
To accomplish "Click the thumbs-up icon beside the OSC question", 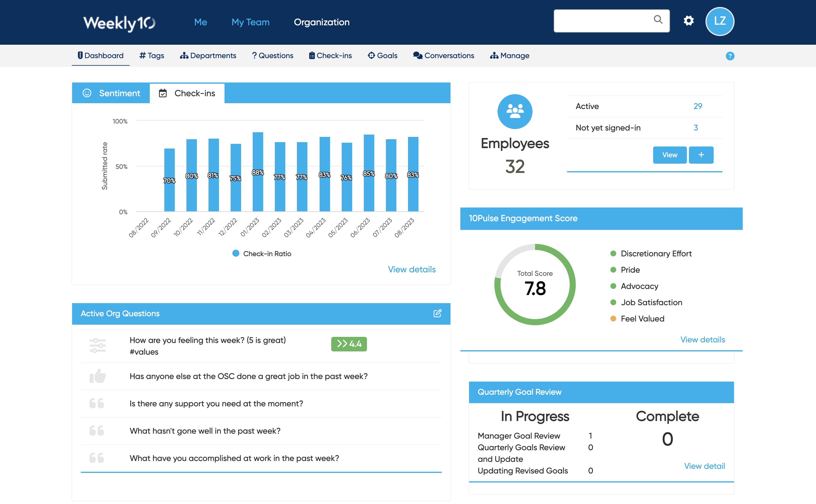I will (x=97, y=376).
